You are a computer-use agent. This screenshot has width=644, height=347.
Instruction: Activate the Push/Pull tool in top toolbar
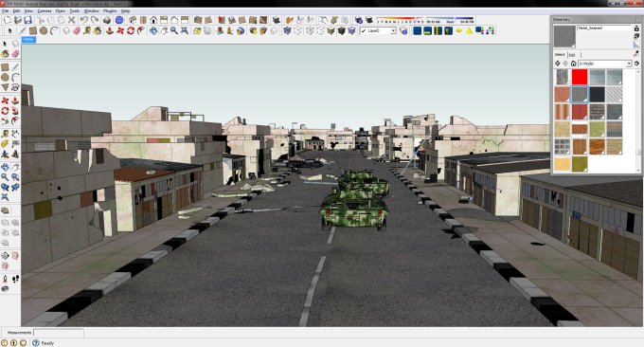110,31
